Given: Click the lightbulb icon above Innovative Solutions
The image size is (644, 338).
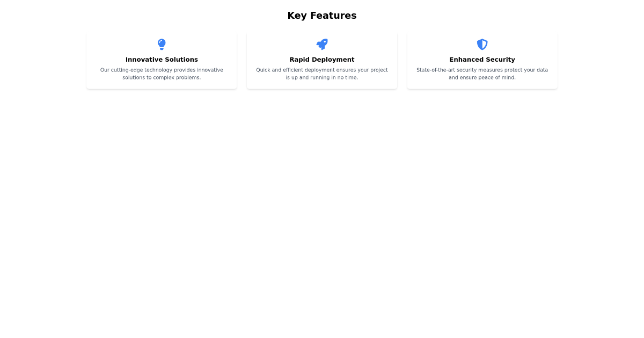Looking at the screenshot, I should (x=162, y=45).
